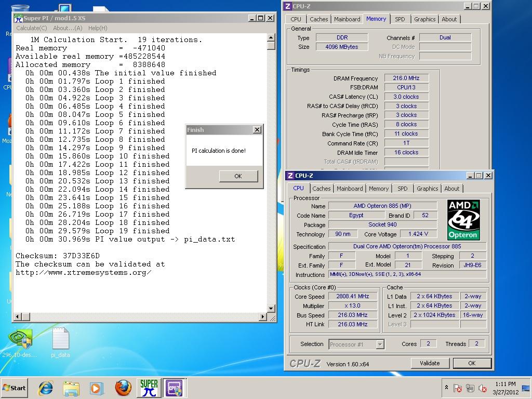532x399 pixels.
Task: Open the About menu in Super PI
Action: [68, 28]
